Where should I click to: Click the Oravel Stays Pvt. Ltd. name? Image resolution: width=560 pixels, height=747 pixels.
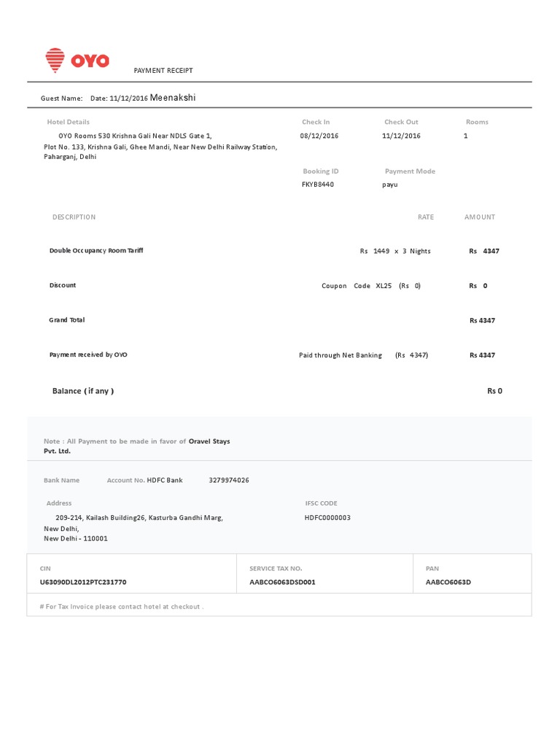click(209, 441)
